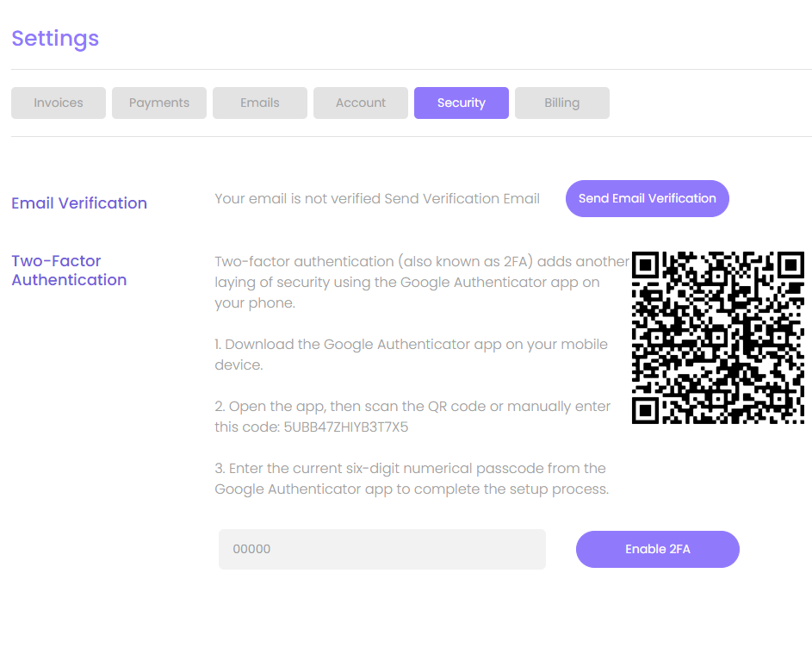Click the manual code 5UBB47ZHIYB3T7X5
Screen dimensions: 812x648
(345, 427)
